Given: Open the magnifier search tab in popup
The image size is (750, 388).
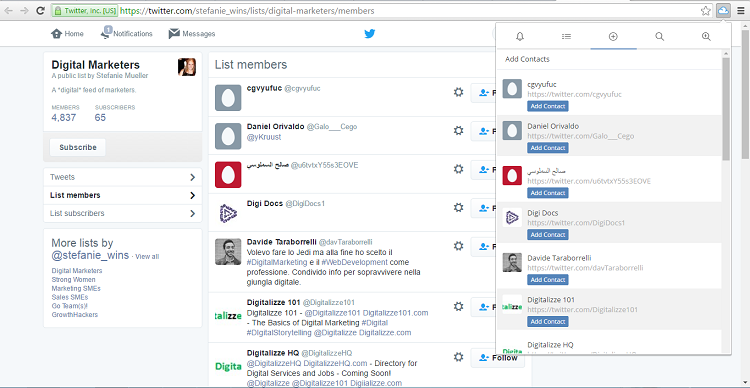Looking at the screenshot, I should click(660, 36).
